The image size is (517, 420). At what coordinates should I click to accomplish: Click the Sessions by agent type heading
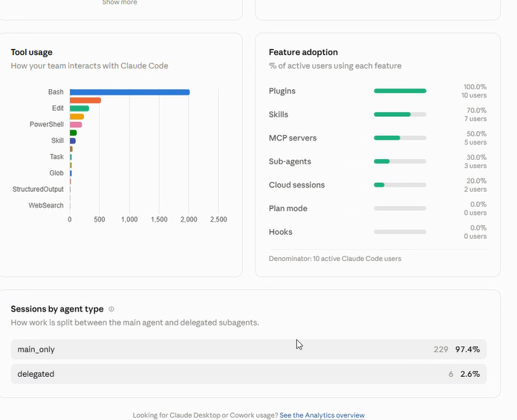point(57,309)
